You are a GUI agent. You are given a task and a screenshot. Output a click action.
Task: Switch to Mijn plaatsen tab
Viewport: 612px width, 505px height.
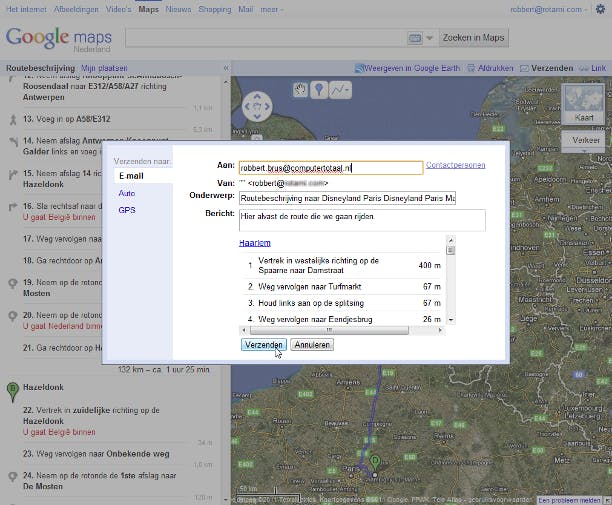click(x=102, y=68)
